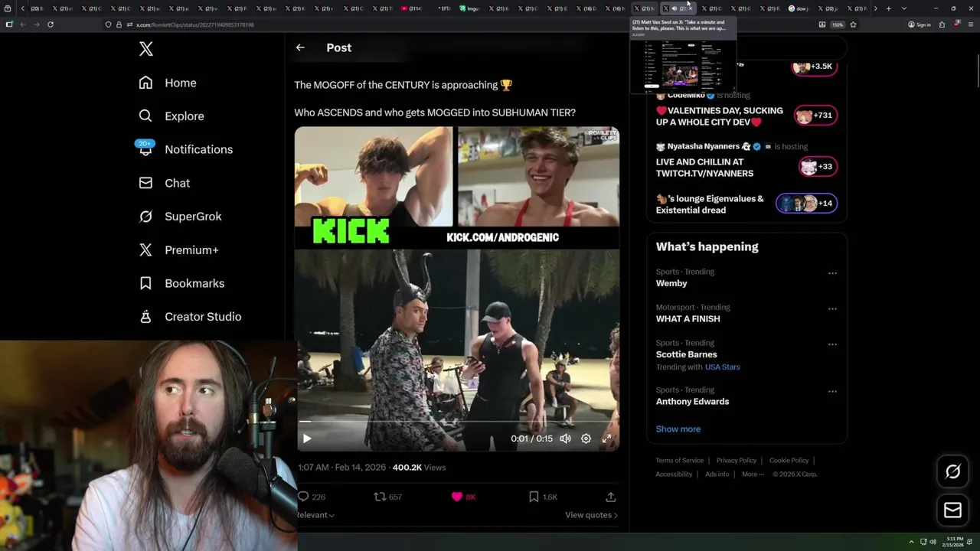Join CodeMiko's space with +731 listeners
This screenshot has height=551, width=980.
click(815, 116)
